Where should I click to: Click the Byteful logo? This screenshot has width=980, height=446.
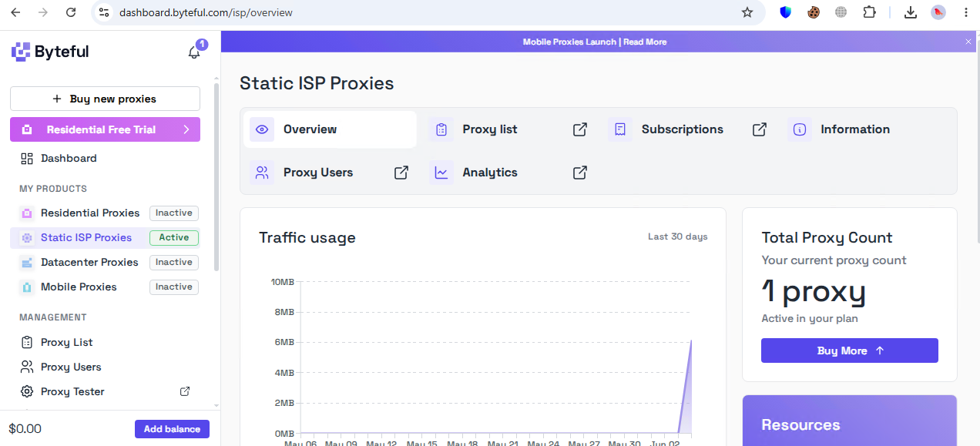tap(50, 52)
